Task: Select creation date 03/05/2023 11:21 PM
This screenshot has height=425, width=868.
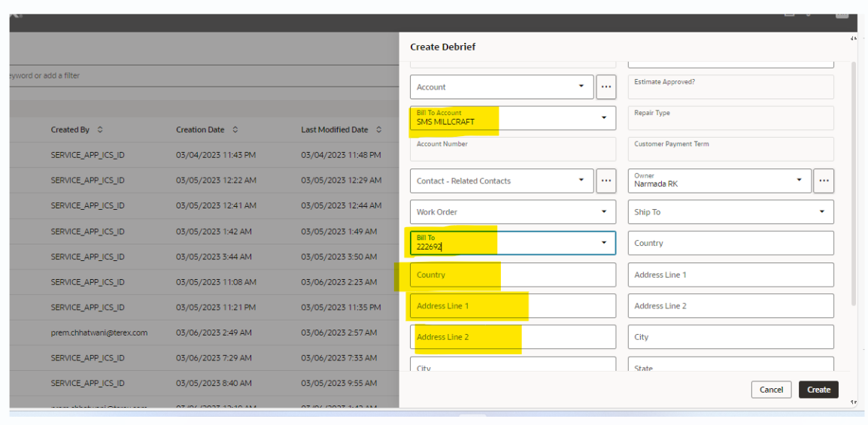Action: coord(216,307)
